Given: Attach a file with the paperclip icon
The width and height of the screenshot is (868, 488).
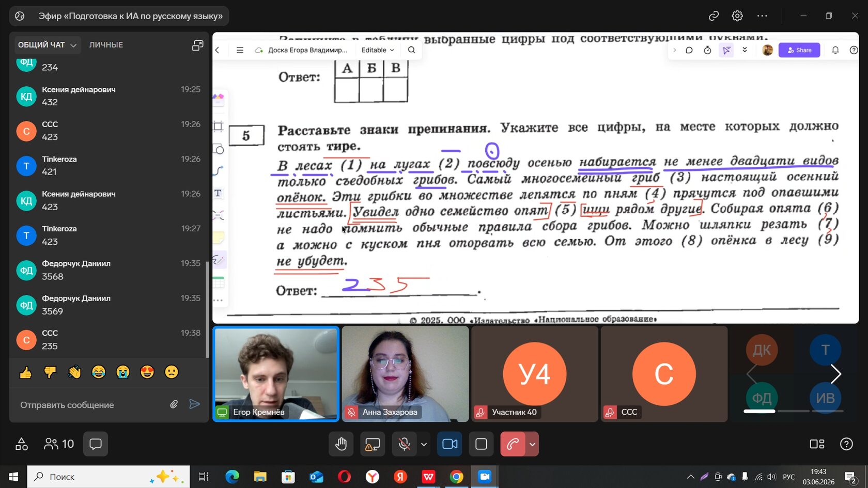Looking at the screenshot, I should pyautogui.click(x=174, y=404).
